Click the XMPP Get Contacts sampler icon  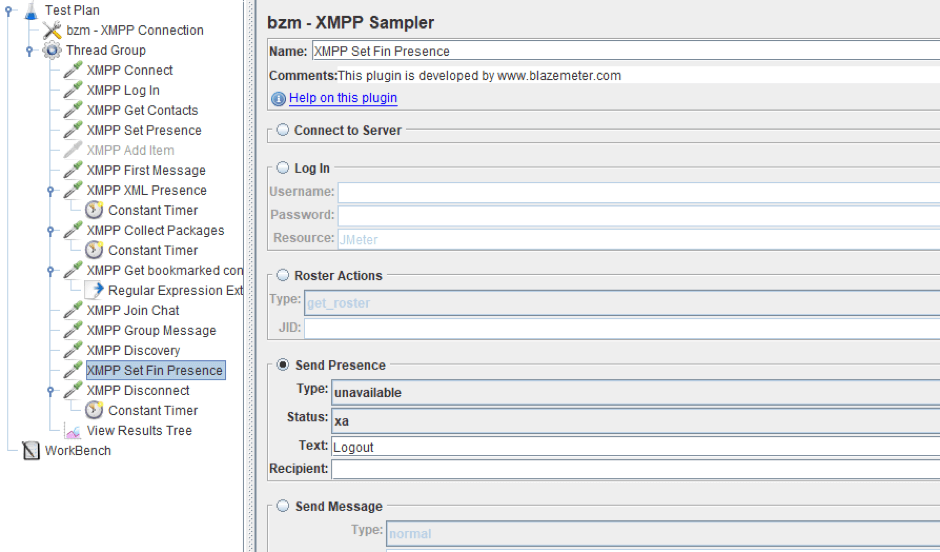click(x=73, y=110)
